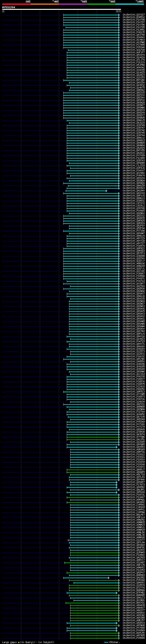Select hit UniRef100_Q6A160
This screenshot has height=644, width=146.
pos(134,346)
